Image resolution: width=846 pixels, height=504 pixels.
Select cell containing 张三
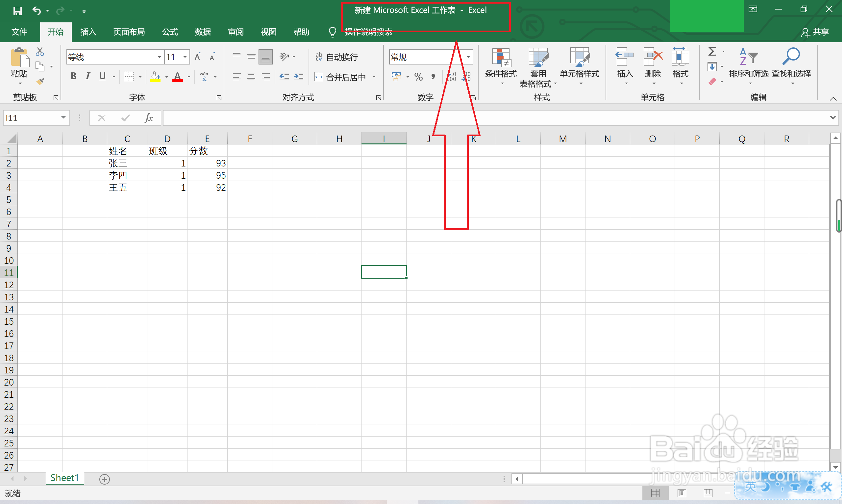point(127,164)
